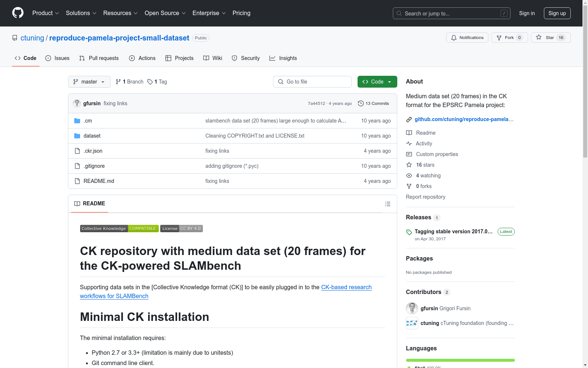
Task: Click the green Shell language bar
Action: click(460, 360)
